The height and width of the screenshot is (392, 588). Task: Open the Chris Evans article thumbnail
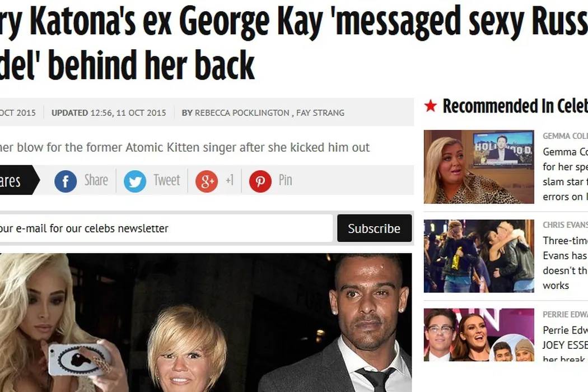pos(479,256)
